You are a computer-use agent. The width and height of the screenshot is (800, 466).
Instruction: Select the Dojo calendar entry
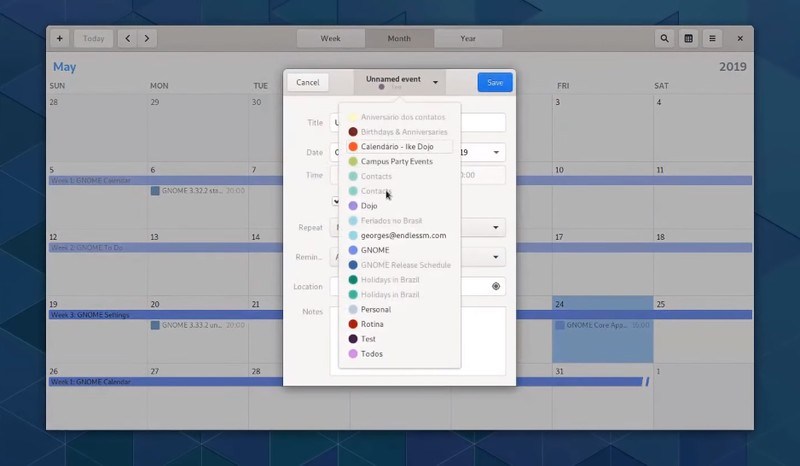coord(399,206)
